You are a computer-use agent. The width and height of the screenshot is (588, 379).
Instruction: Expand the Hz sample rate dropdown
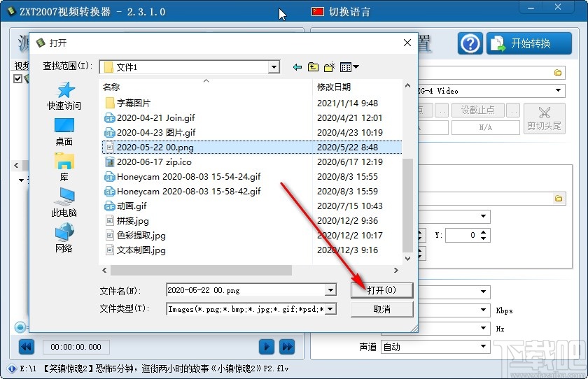[x=484, y=329]
